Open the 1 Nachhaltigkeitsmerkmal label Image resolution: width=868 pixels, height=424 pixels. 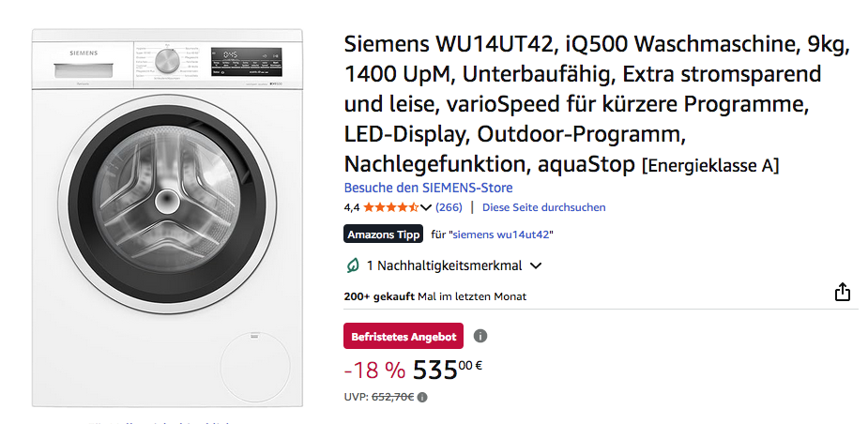(x=444, y=265)
